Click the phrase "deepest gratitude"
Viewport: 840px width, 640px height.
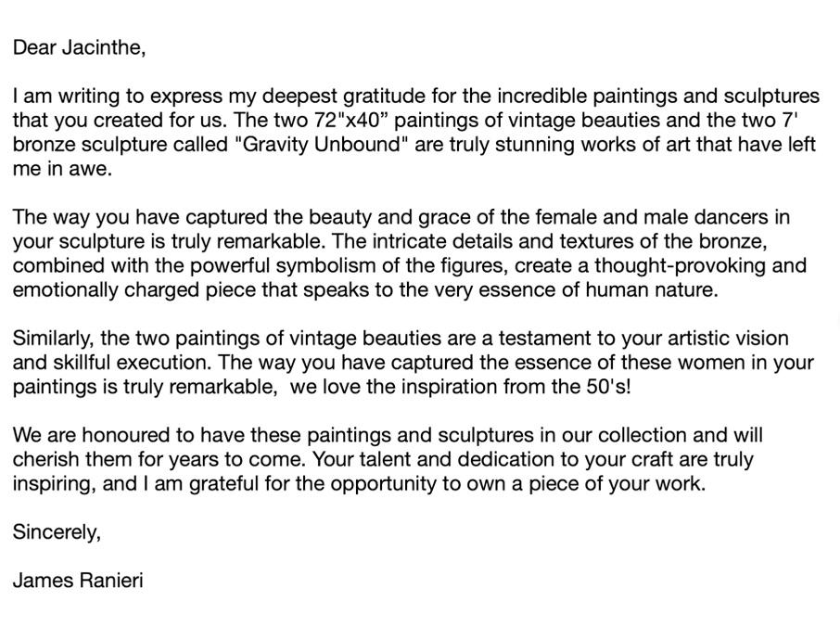pyautogui.click(x=341, y=96)
